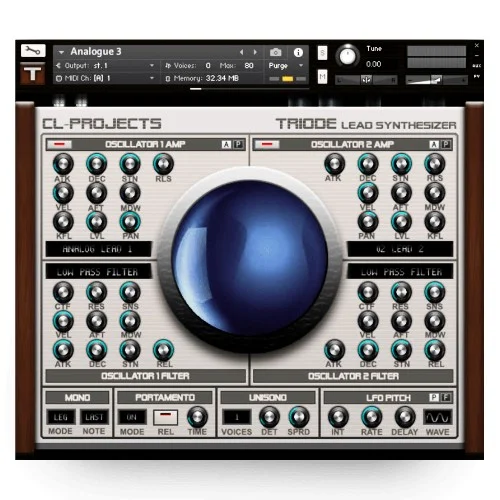
Task: Click Oscillator 1 Amp ATK knob
Action: tap(63, 164)
